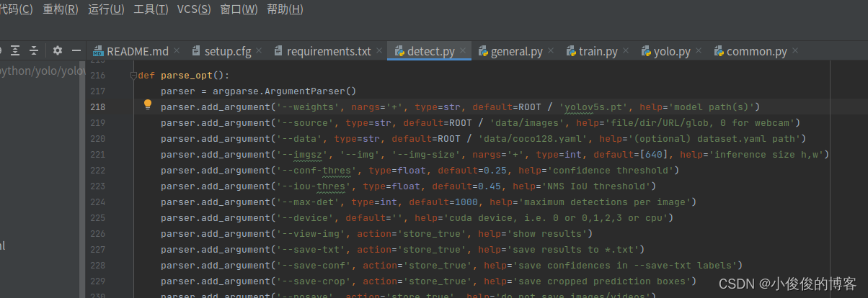Screen dimensions: 868x298
Task: Close the requirements.txt tab
Action: pyautogui.click(x=380, y=51)
